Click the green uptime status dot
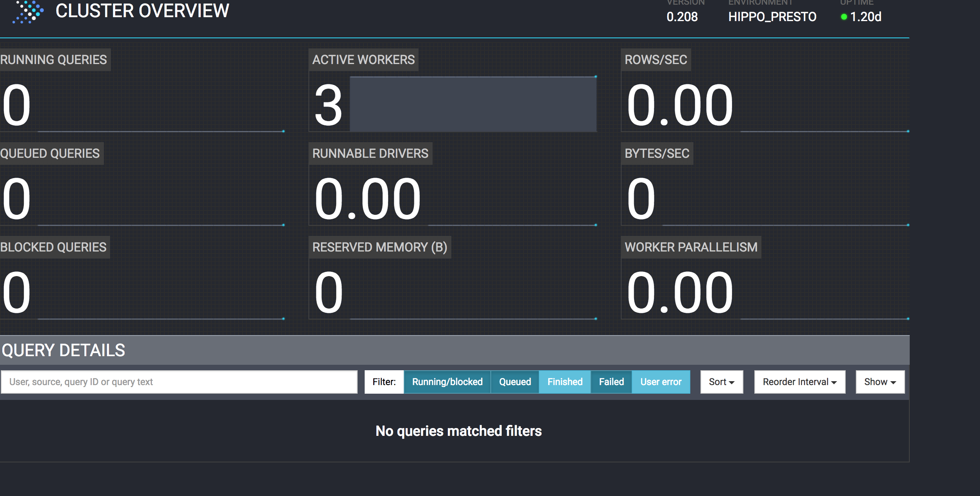 (844, 17)
